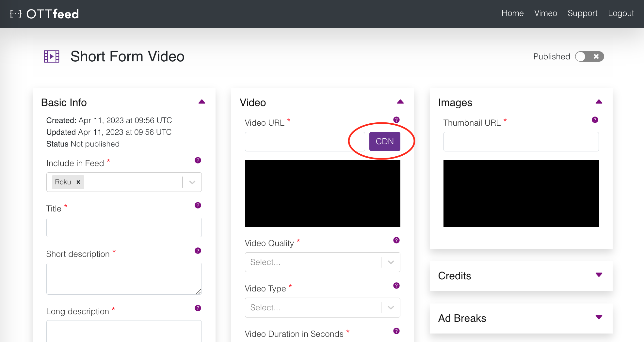Open the Title field help icon

(198, 205)
